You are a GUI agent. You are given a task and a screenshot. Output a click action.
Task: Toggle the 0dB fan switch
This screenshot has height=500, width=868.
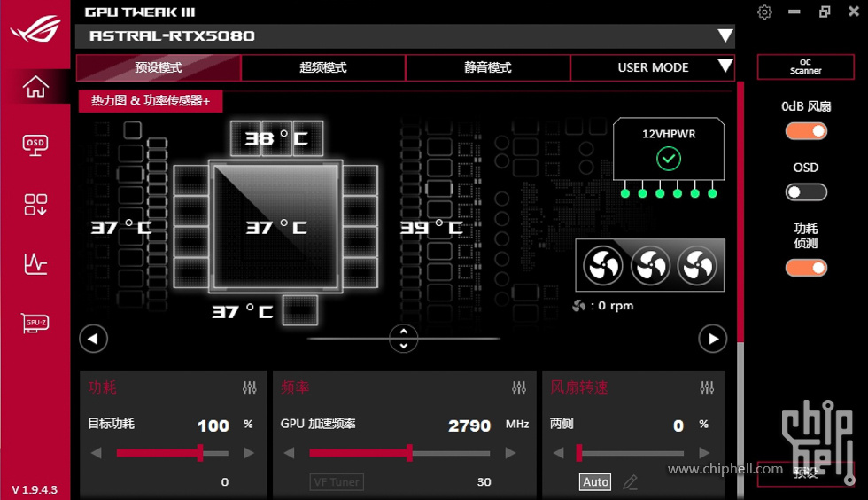coord(806,131)
